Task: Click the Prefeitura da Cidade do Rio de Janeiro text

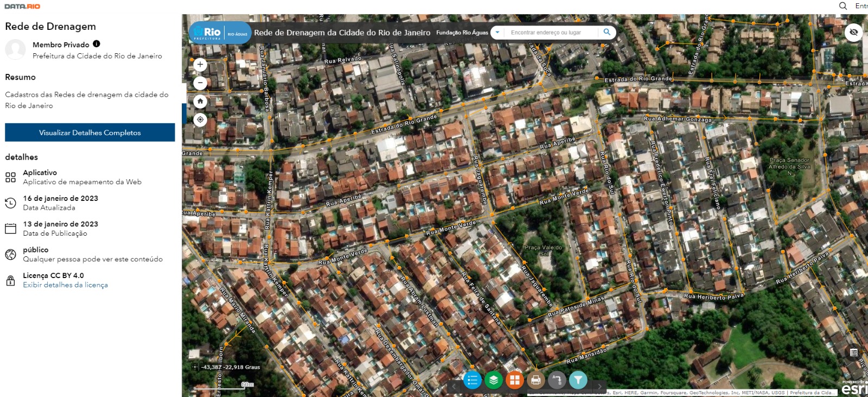Action: point(97,56)
